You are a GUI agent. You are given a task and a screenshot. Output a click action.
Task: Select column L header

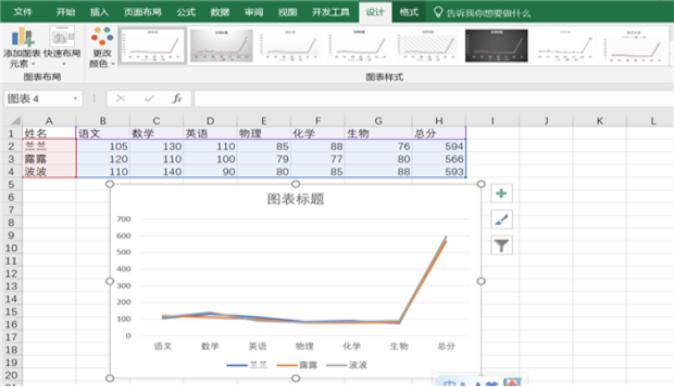pos(653,121)
